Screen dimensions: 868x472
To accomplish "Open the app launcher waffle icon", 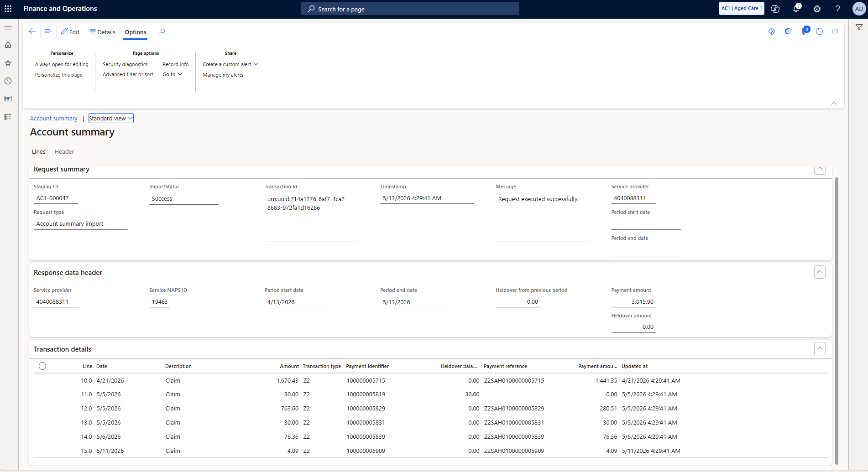I will point(8,9).
